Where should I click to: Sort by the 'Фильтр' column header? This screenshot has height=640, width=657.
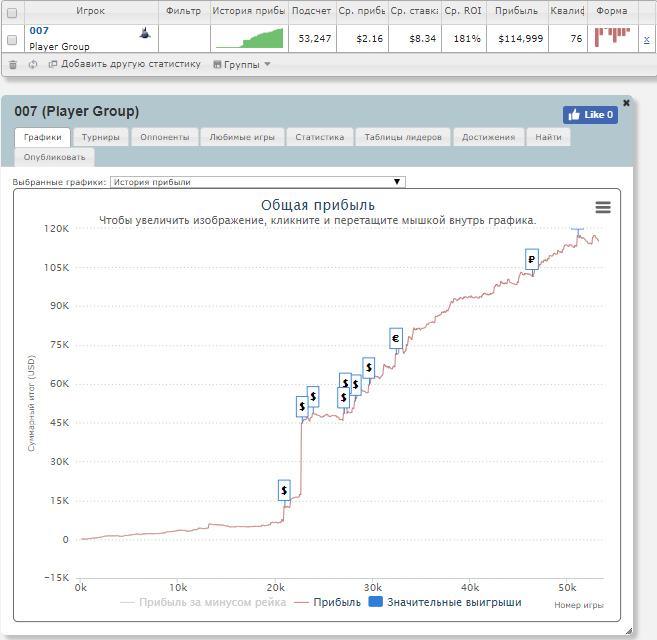pyautogui.click(x=184, y=11)
